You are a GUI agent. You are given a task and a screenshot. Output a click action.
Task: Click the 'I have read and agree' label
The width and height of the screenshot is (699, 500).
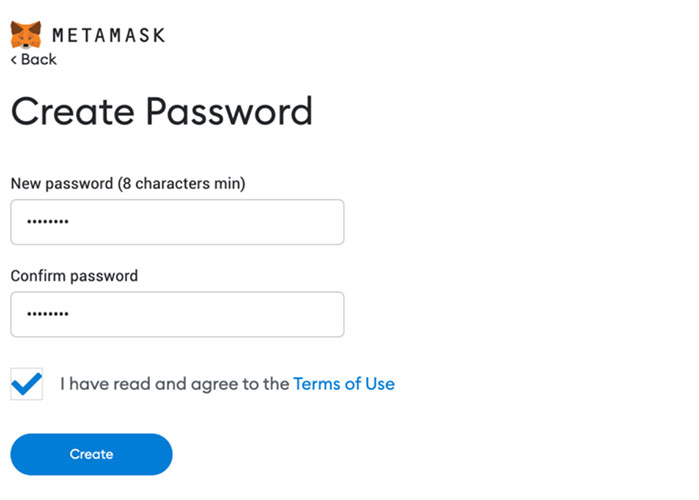175,384
